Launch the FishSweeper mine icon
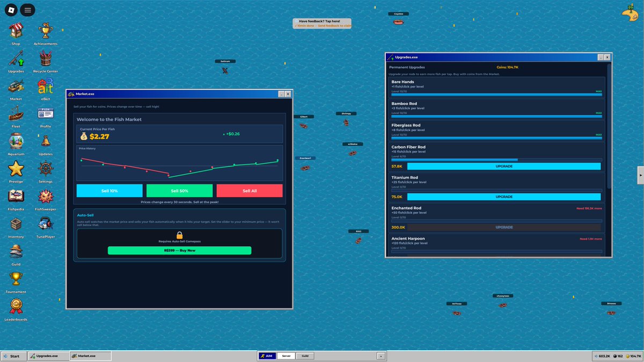The height and width of the screenshot is (362, 644). click(46, 196)
